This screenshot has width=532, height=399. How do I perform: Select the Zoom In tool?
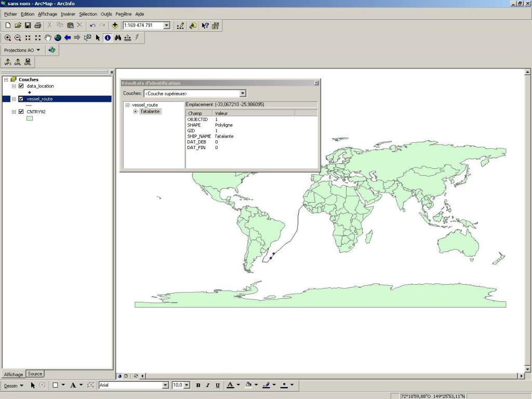pyautogui.click(x=8, y=37)
